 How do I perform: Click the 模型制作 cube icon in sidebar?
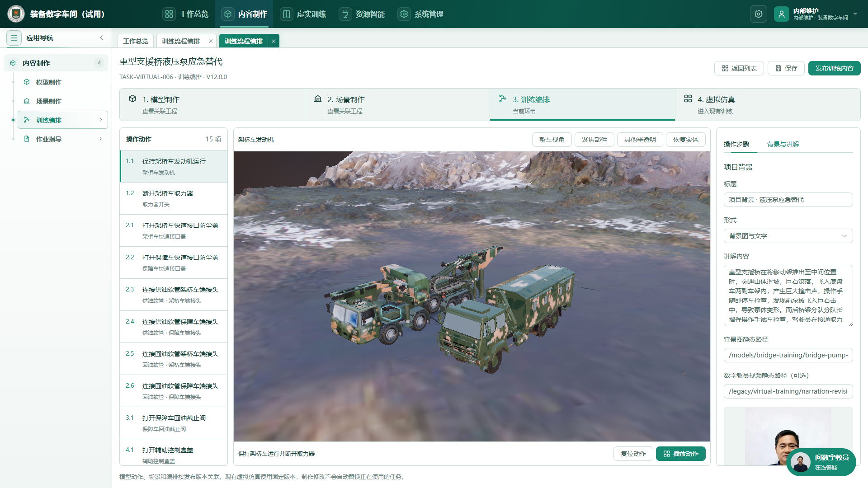pyautogui.click(x=27, y=82)
